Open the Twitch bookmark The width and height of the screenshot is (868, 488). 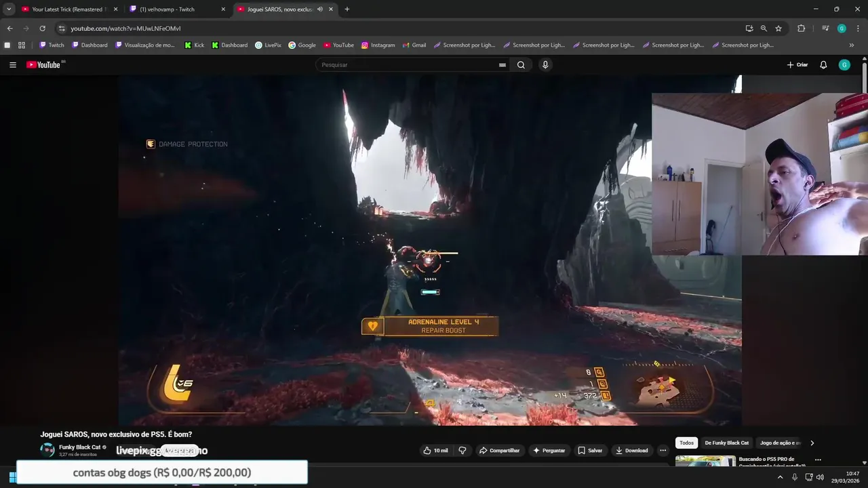(x=52, y=45)
